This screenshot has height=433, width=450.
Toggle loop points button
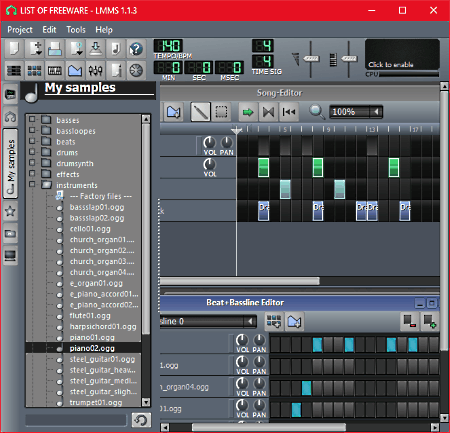tap(268, 112)
